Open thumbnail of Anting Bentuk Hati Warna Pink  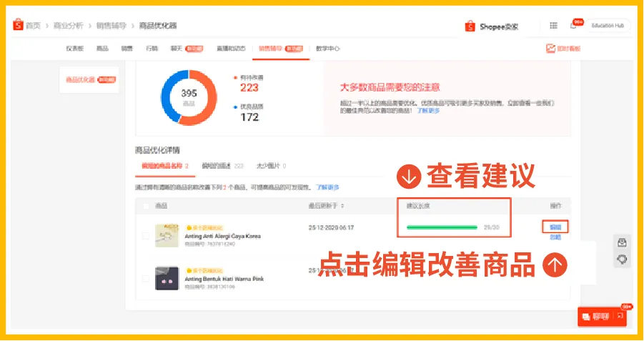(167, 278)
